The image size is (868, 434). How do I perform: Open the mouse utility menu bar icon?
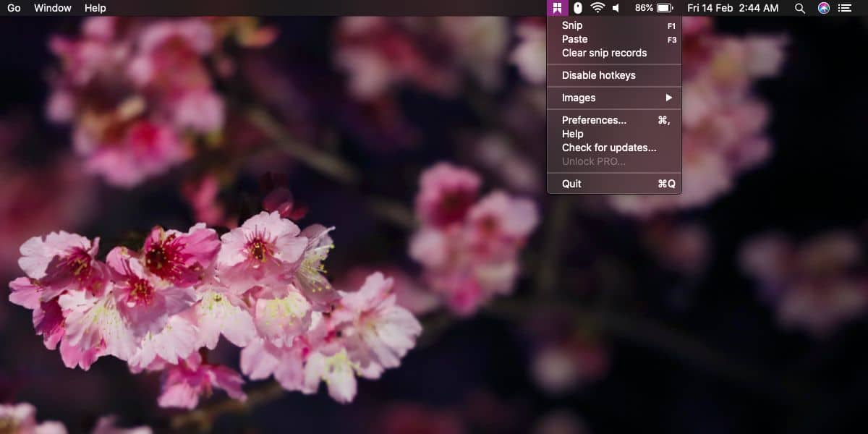coord(577,8)
